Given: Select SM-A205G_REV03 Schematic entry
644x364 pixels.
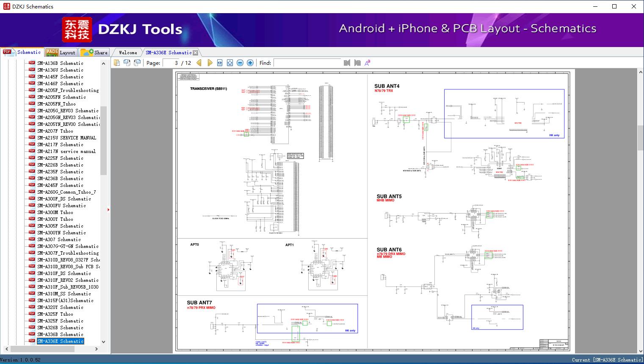Looking at the screenshot, I should (x=68, y=111).
